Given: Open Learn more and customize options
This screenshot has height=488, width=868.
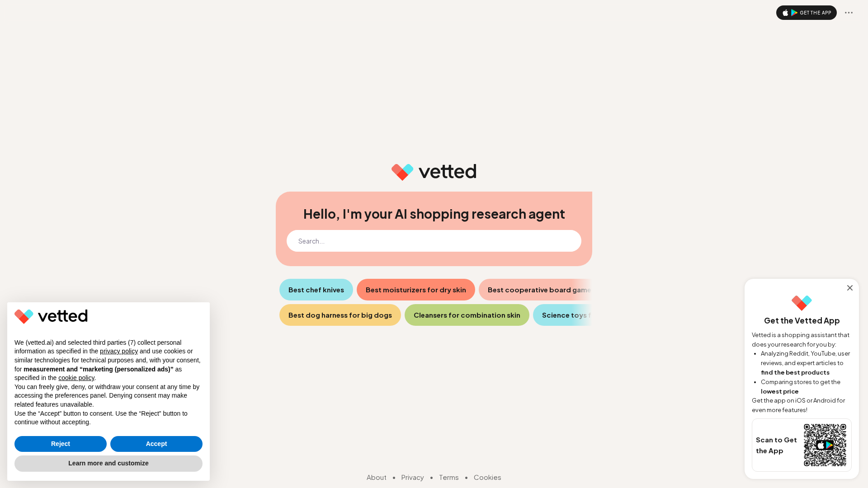Looking at the screenshot, I should pyautogui.click(x=108, y=463).
